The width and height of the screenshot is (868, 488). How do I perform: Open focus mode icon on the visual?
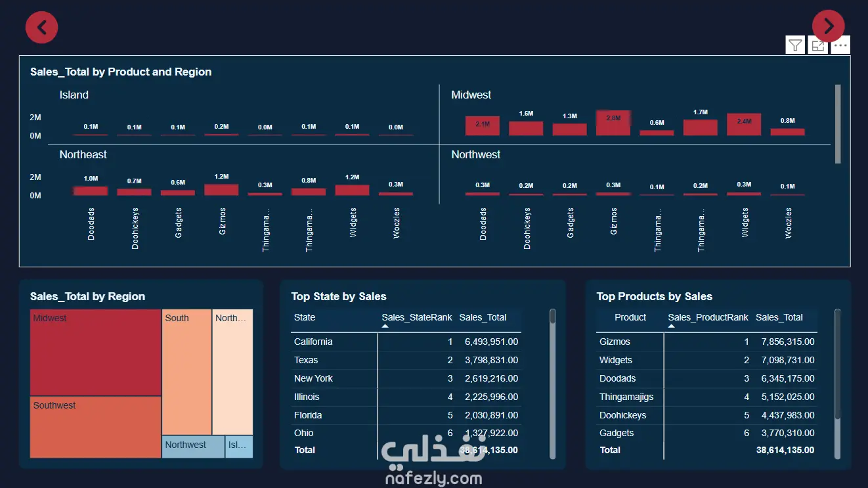[817, 45]
